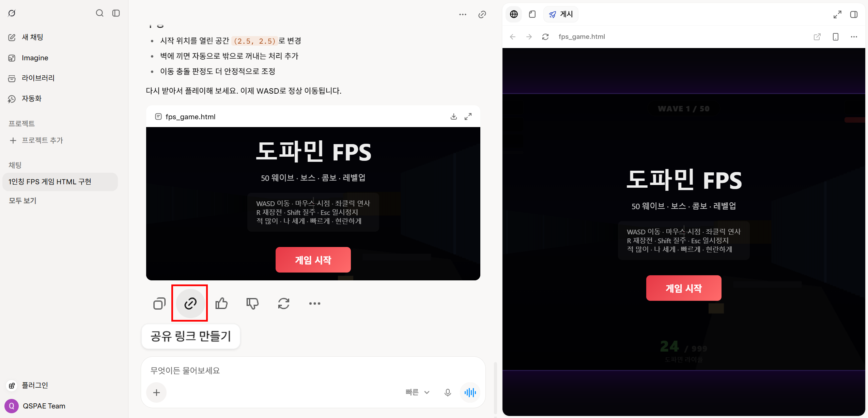This screenshot has width=868, height=418.
Task: Expand the preview panel to fullscreen
Action: 837,14
